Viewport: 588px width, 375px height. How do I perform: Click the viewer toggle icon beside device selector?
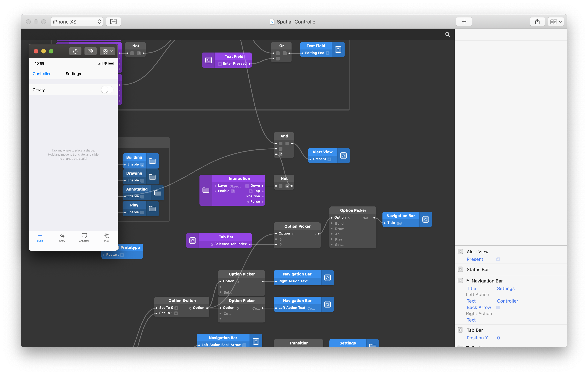tap(113, 22)
